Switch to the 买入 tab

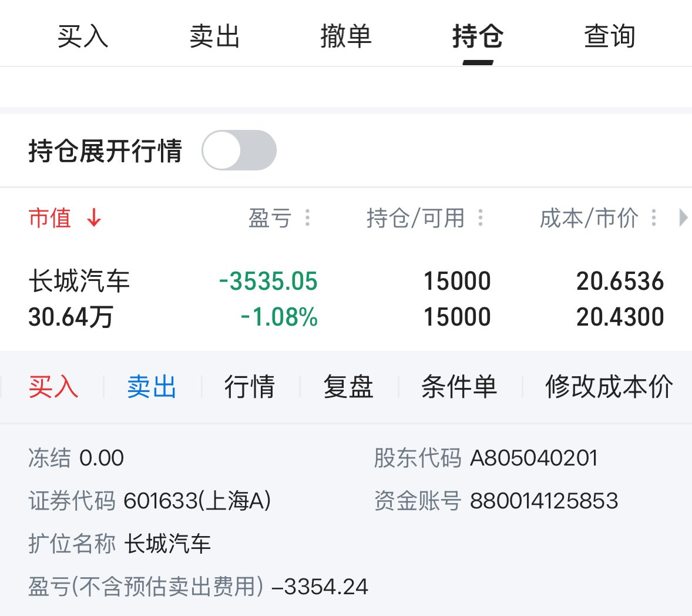click(x=83, y=36)
